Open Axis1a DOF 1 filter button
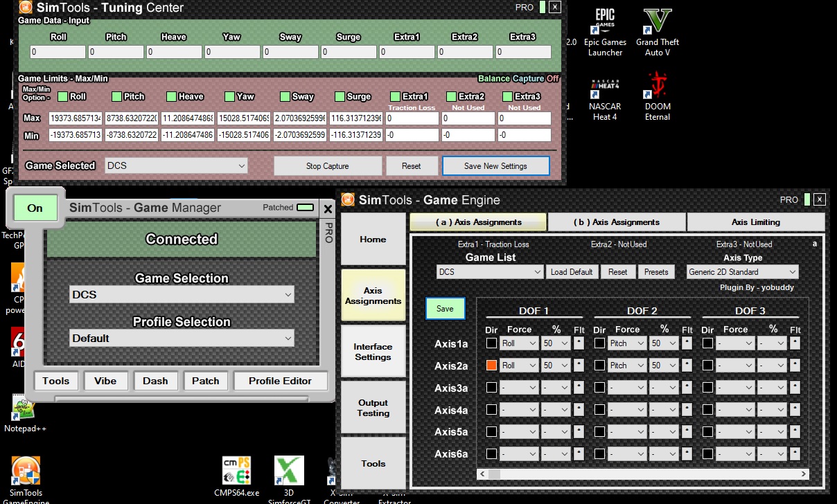The image size is (837, 504). (x=579, y=343)
